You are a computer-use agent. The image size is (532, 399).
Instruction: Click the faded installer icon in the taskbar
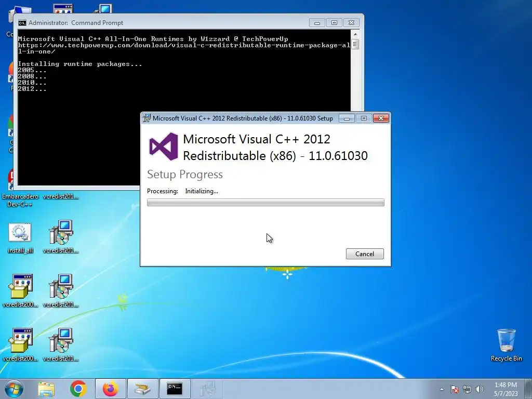(207, 389)
